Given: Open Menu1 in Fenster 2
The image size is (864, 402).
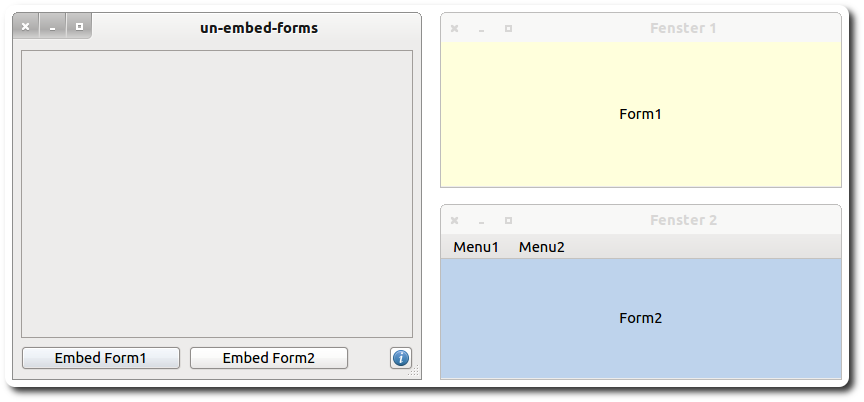Looking at the screenshot, I should (x=476, y=247).
